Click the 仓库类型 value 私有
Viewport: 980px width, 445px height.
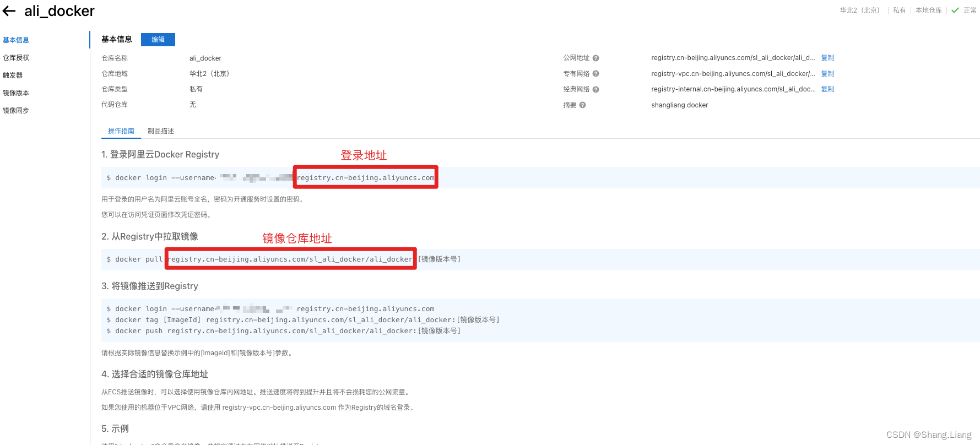(196, 89)
